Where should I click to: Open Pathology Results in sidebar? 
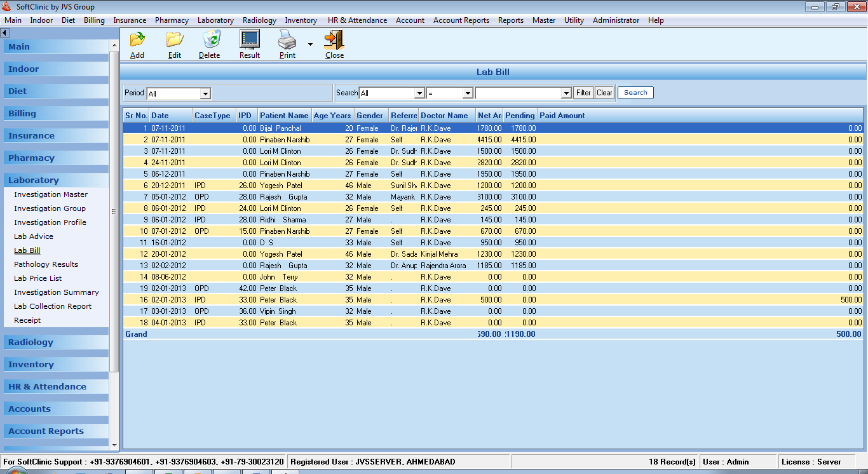[x=46, y=264]
